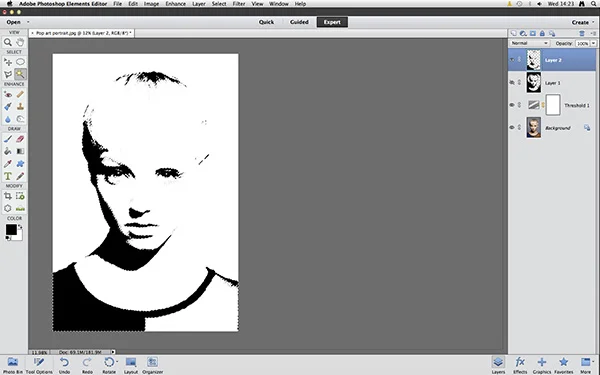600x375 pixels.
Task: Select the Type tool
Action: tap(8, 176)
